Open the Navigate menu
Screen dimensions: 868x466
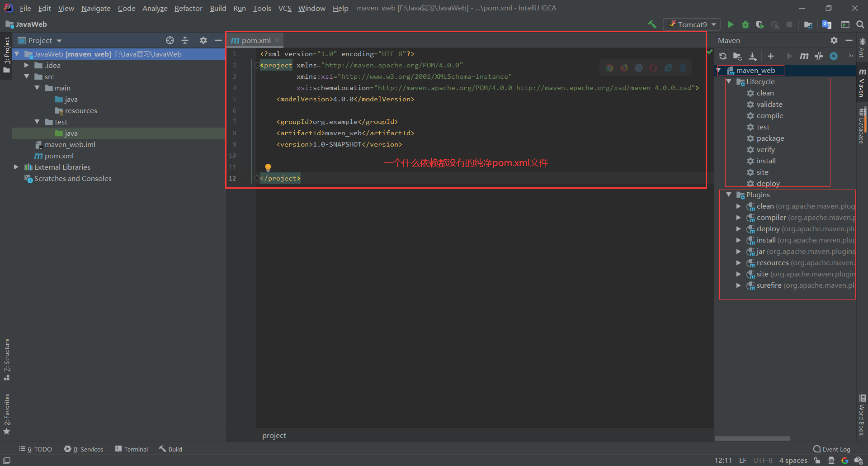[96, 8]
